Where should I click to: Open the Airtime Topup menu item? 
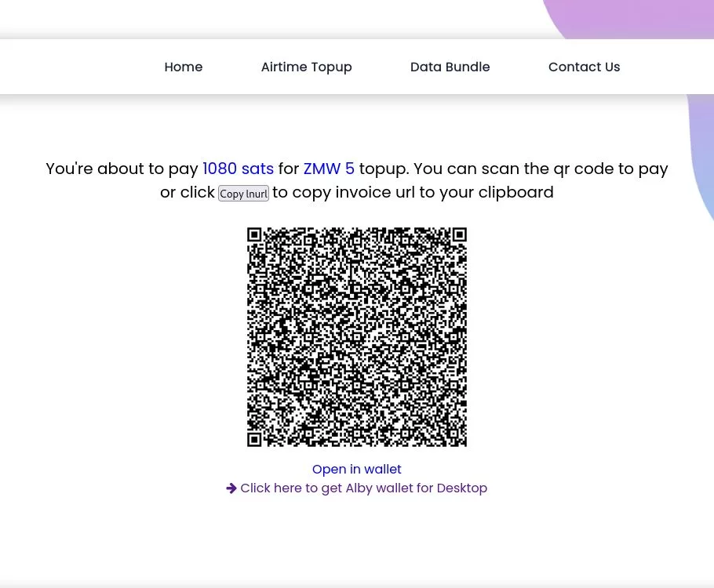point(307,67)
